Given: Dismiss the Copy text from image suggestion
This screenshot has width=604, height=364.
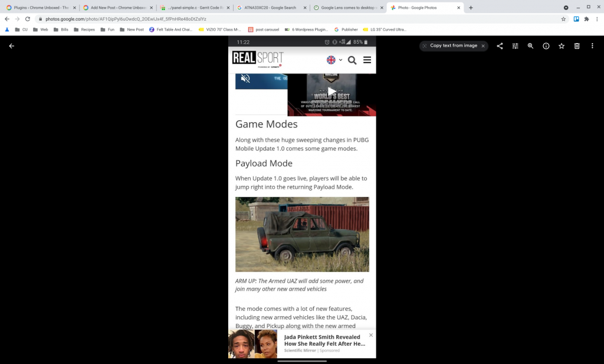Looking at the screenshot, I should point(483,45).
